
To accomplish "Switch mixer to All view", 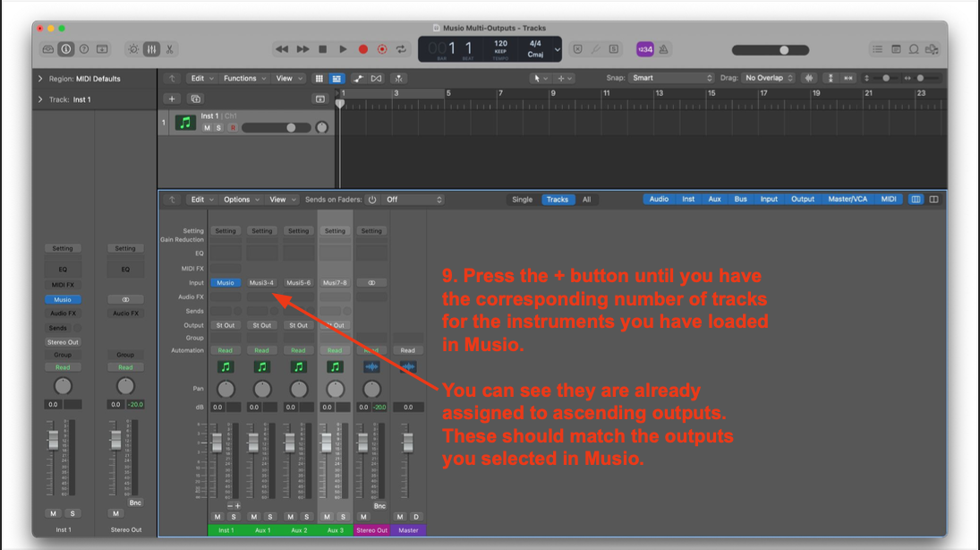I will pyautogui.click(x=586, y=200).
